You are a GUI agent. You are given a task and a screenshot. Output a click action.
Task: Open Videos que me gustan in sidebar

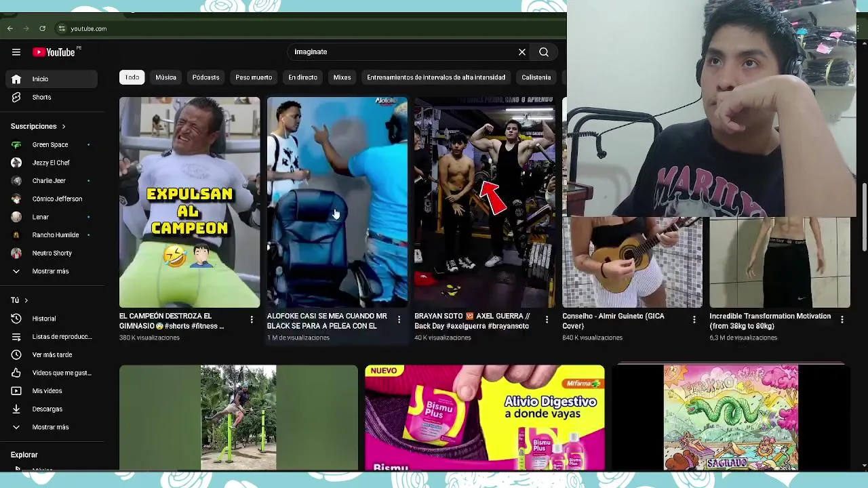click(52, 373)
